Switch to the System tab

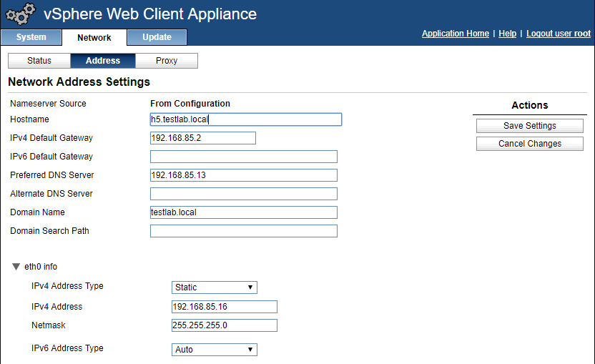click(31, 37)
